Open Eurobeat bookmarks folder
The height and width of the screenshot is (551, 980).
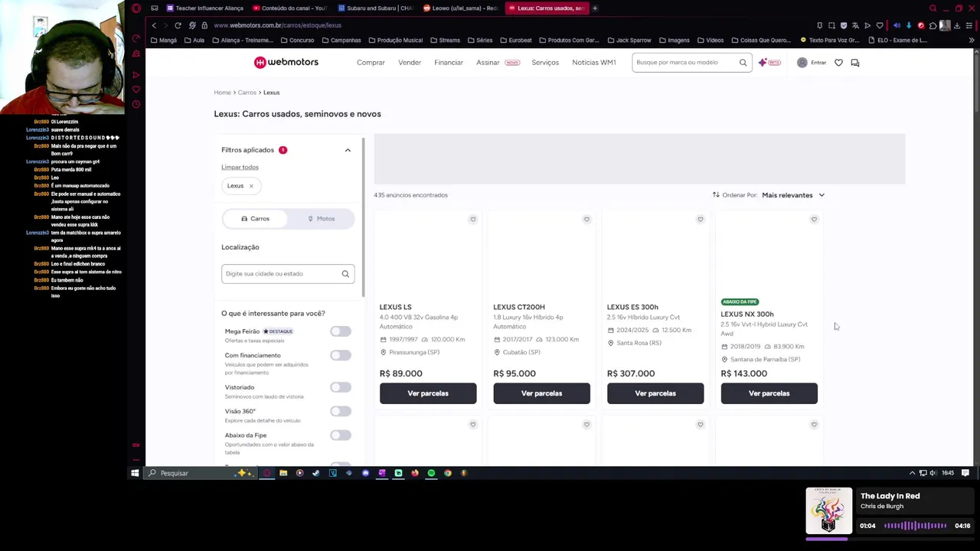(x=516, y=40)
